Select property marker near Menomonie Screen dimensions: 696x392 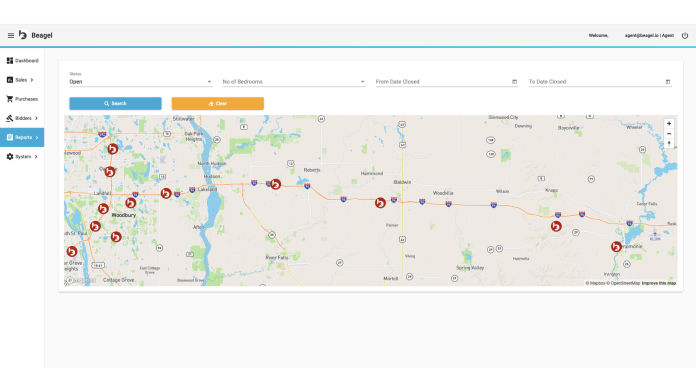point(616,246)
